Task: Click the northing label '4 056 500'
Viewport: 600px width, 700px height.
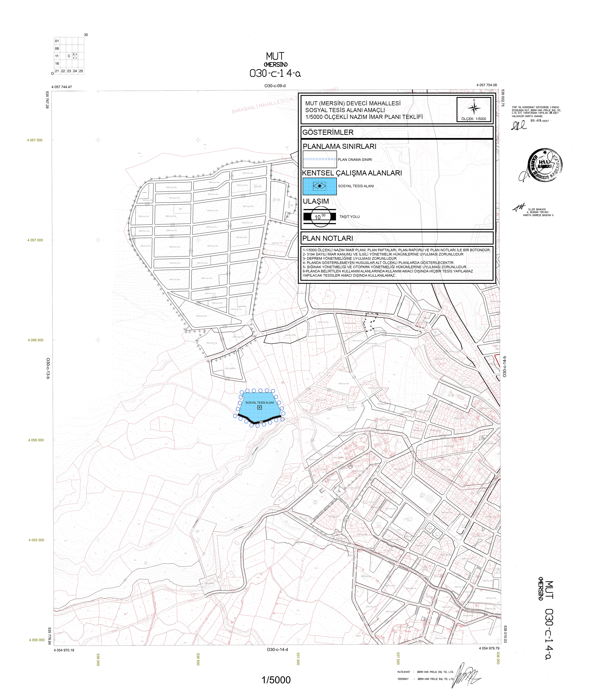Action: (35, 340)
